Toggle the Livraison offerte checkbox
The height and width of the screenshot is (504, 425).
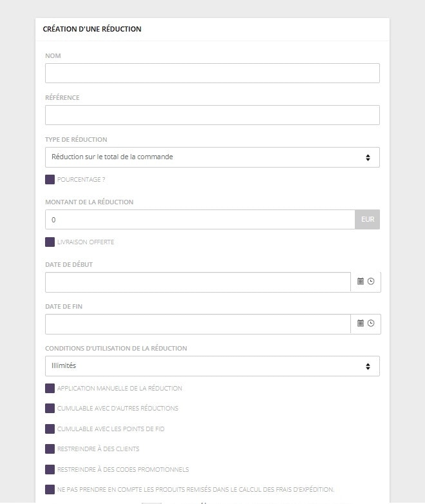coord(50,242)
